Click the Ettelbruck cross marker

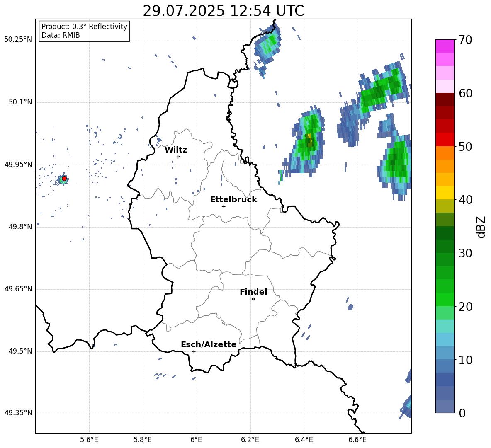pyautogui.click(x=224, y=206)
